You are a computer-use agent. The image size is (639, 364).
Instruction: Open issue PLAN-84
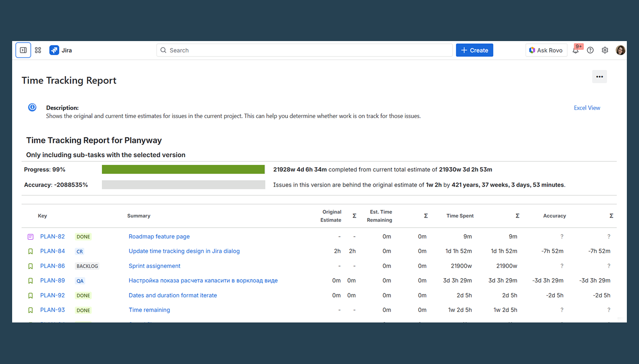point(52,251)
